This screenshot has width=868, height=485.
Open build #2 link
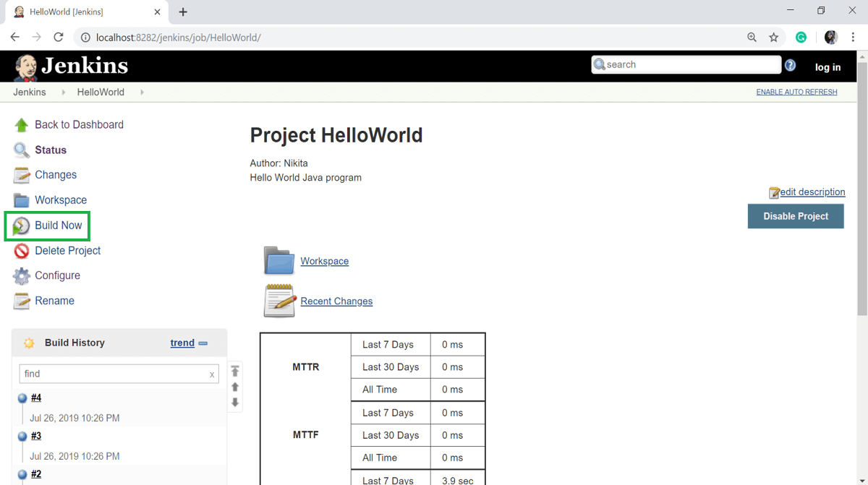point(36,474)
